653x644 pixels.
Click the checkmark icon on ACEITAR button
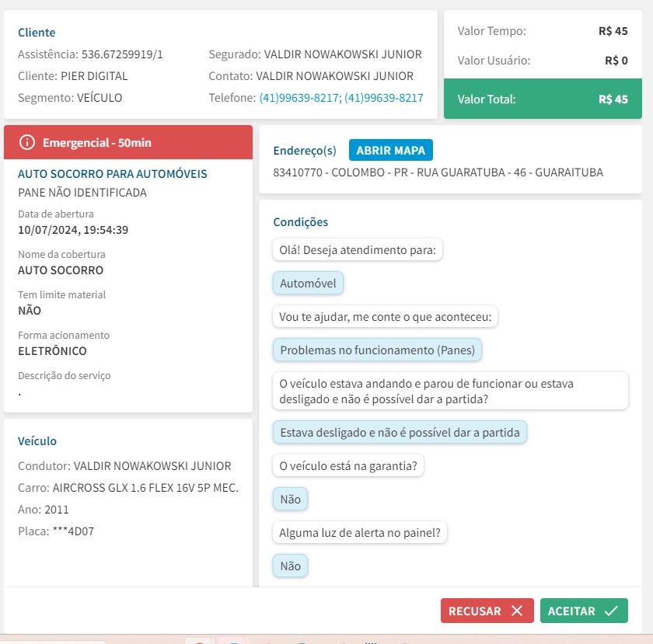coord(611,611)
